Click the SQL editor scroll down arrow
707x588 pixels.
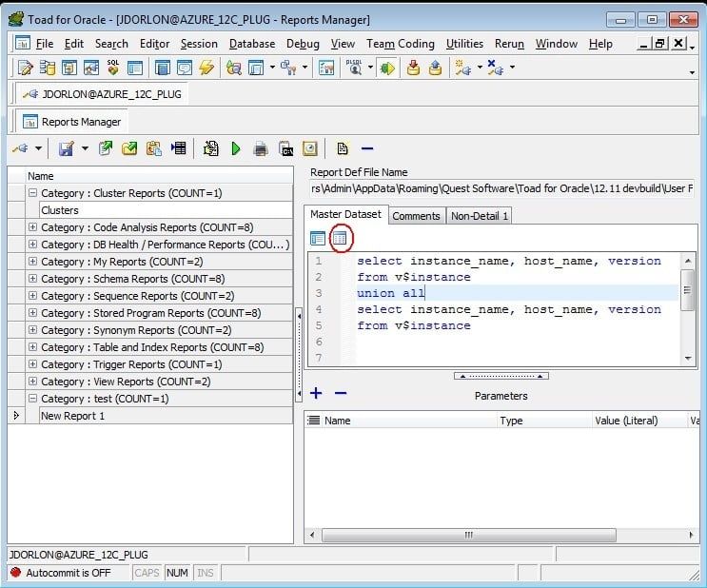pyautogui.click(x=688, y=359)
